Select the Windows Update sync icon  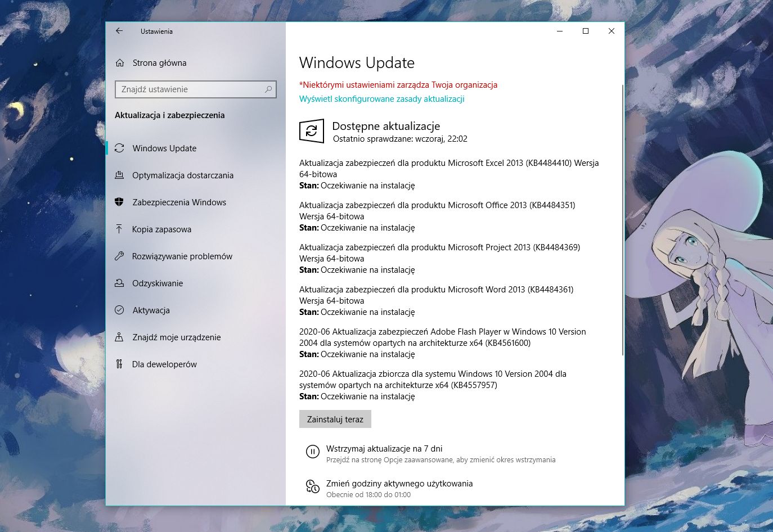(x=119, y=148)
